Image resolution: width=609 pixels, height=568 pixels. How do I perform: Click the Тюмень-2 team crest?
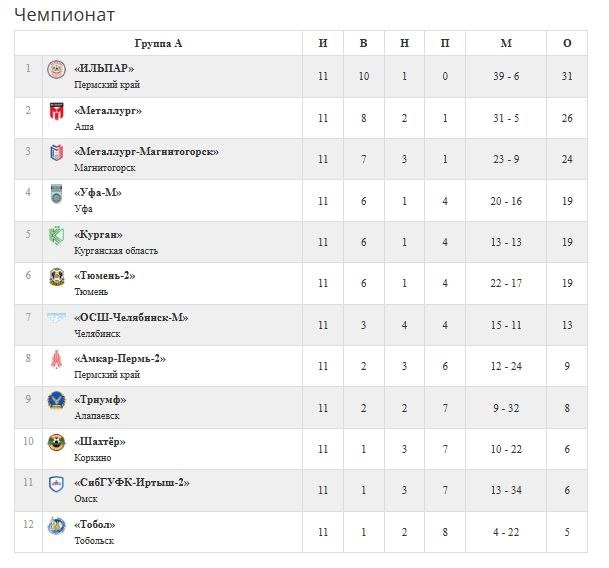click(56, 277)
